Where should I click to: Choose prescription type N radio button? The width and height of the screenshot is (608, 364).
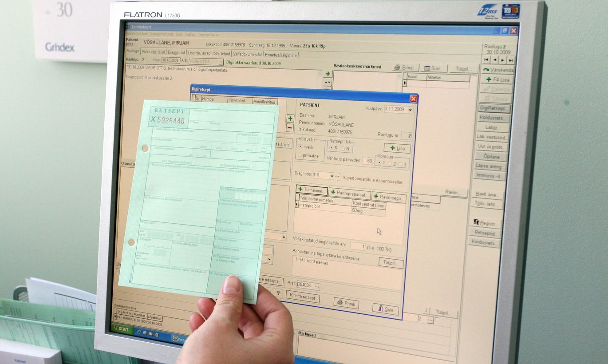point(343,148)
